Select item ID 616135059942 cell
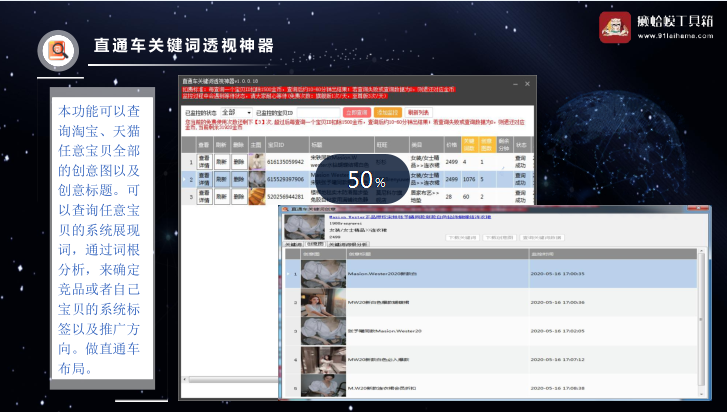Image resolution: width=727 pixels, height=412 pixels. [287, 162]
